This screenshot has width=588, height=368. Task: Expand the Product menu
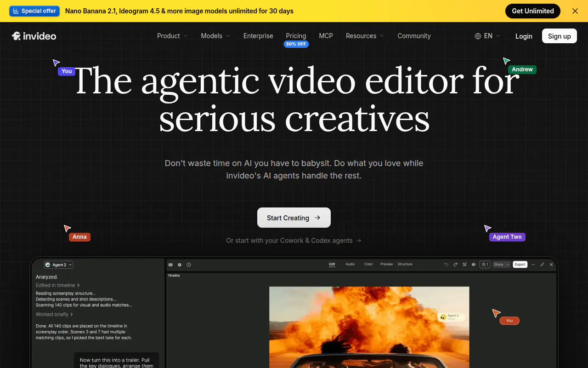click(172, 36)
